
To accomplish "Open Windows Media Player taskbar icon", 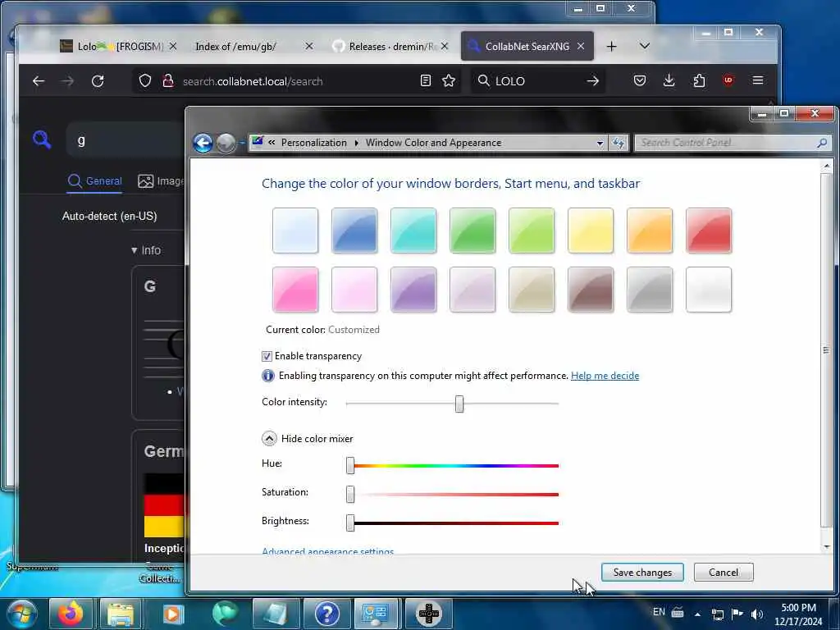I will [172, 614].
